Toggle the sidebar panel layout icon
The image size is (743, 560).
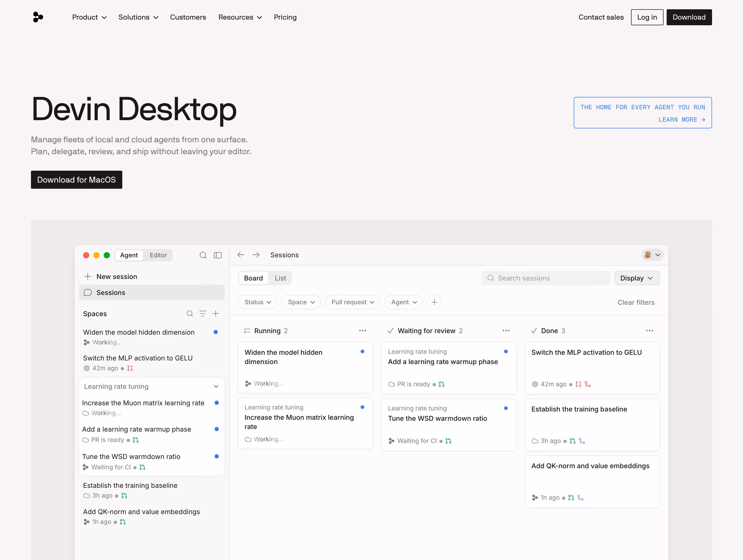click(218, 255)
